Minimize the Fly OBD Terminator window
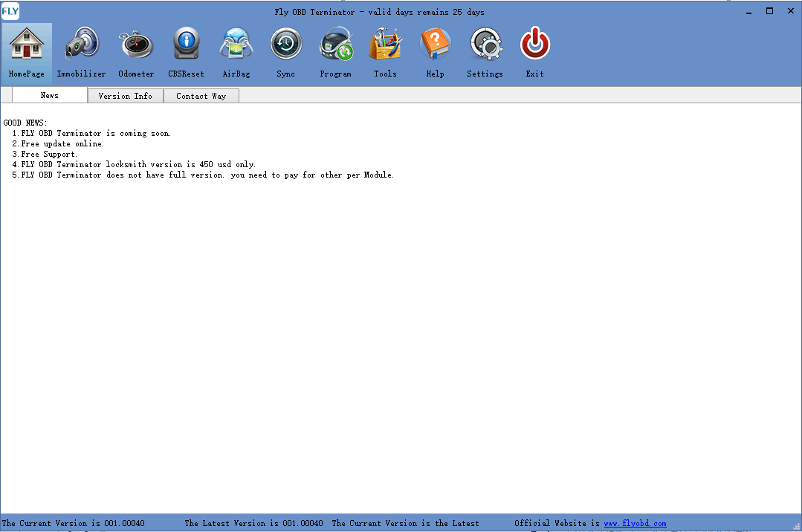802x532 pixels. coord(748,11)
